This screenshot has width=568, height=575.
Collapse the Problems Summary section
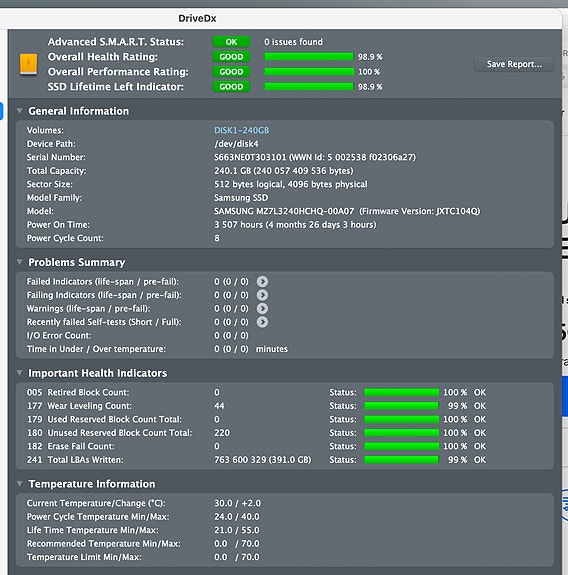click(x=19, y=262)
